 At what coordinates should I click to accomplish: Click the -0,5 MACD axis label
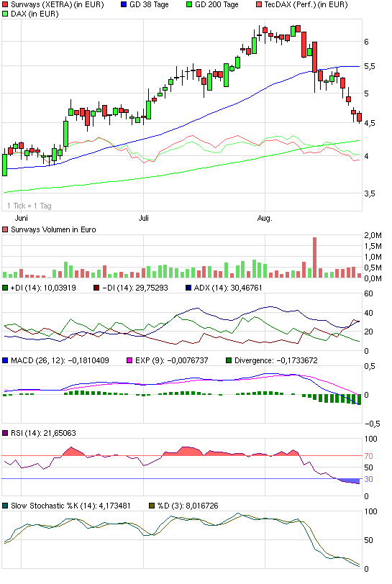pyautogui.click(x=373, y=424)
